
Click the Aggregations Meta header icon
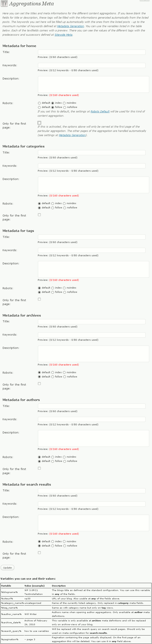pos(4,3)
